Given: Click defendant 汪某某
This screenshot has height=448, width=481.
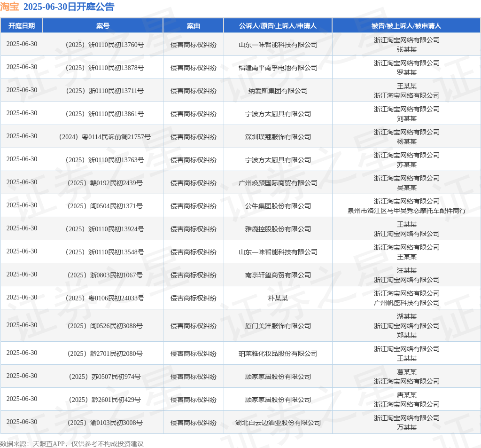Looking at the screenshot, I should click(406, 270).
